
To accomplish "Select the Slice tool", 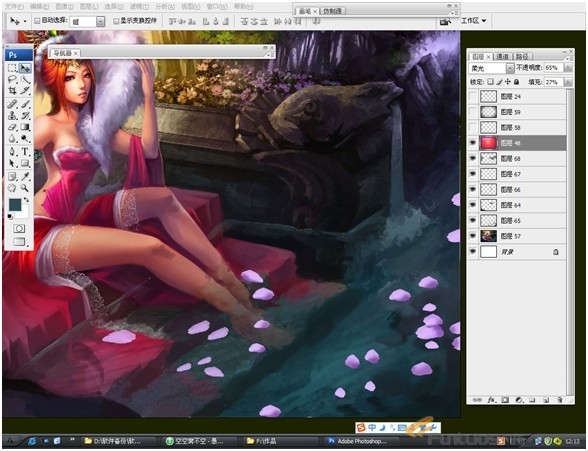I will click(25, 91).
